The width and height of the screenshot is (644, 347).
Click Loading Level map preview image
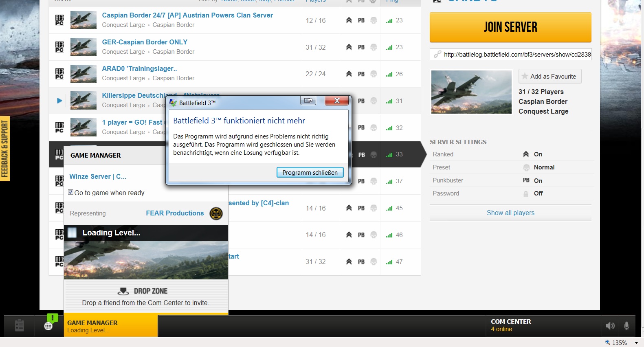pyautogui.click(x=146, y=260)
